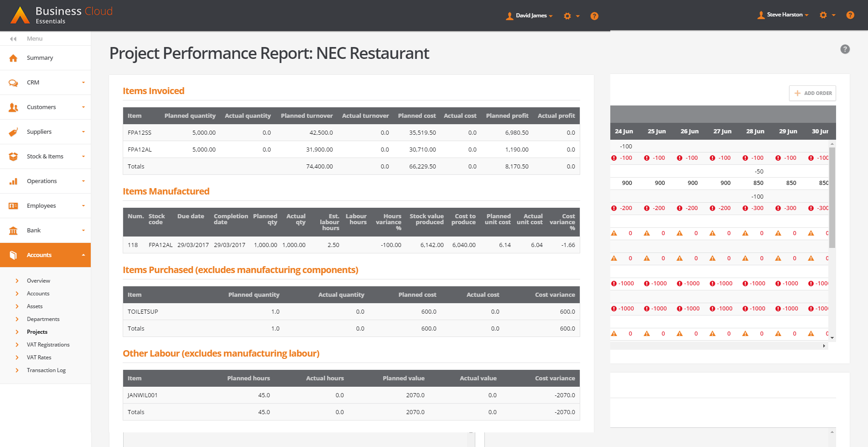Collapse the left navigation menu

(x=13, y=38)
